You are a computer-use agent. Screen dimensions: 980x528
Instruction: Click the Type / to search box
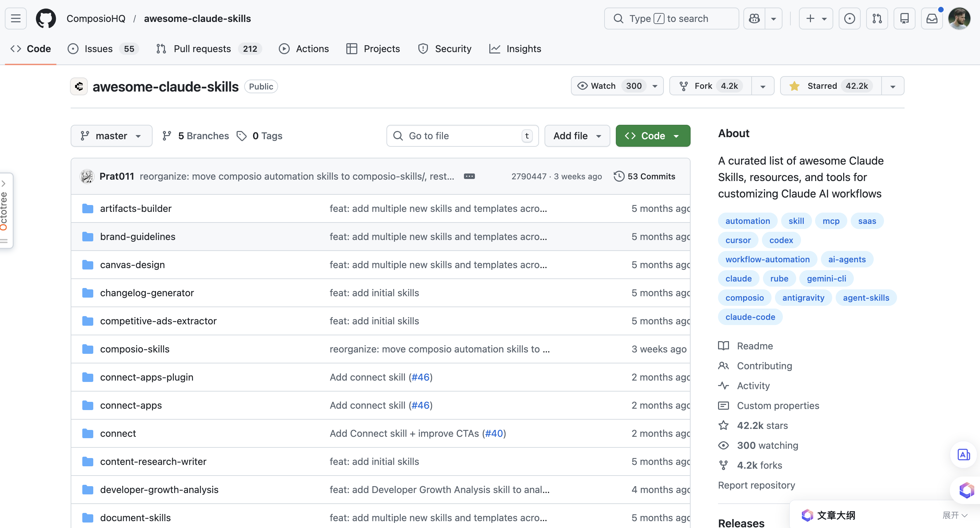point(671,18)
